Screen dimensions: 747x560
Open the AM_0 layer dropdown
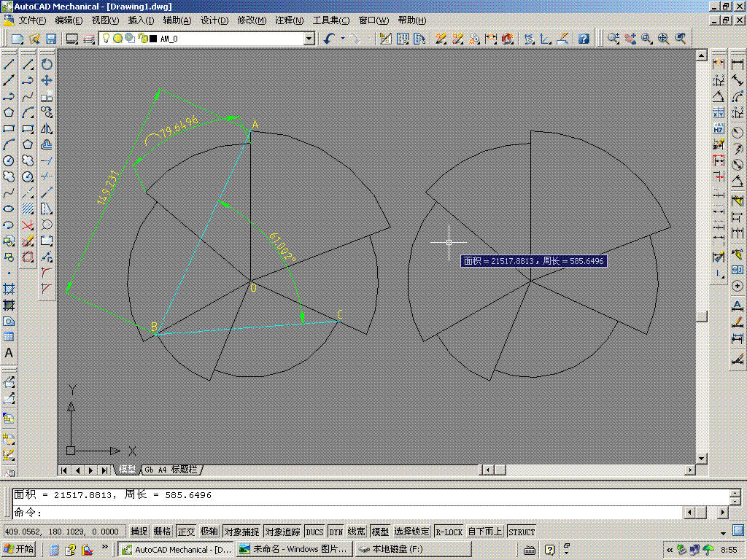(x=309, y=39)
